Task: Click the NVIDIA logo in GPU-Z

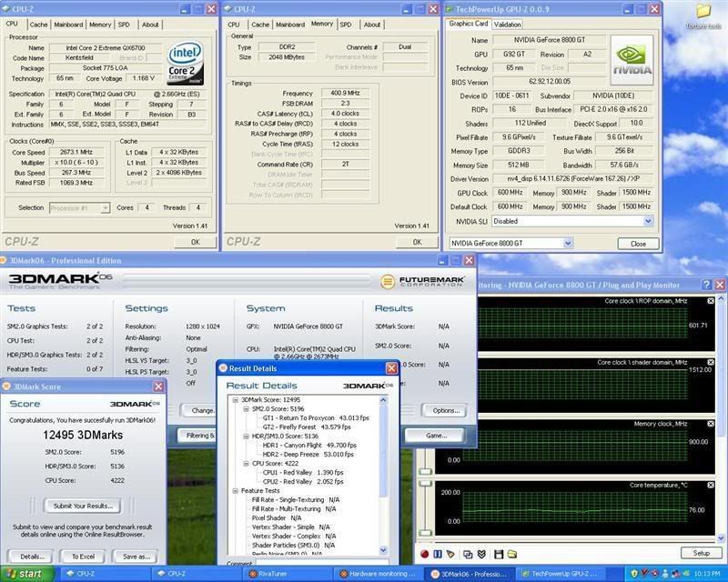Action: point(631,58)
